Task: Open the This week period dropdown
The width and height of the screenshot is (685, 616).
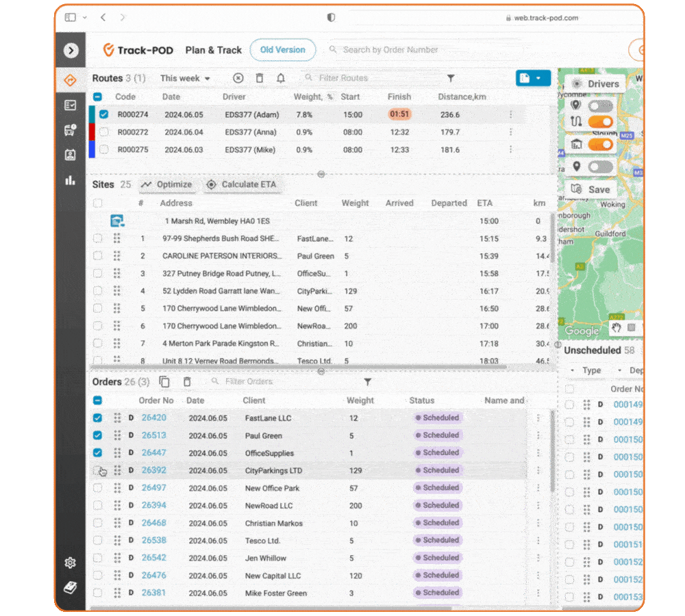Action: pos(185,78)
